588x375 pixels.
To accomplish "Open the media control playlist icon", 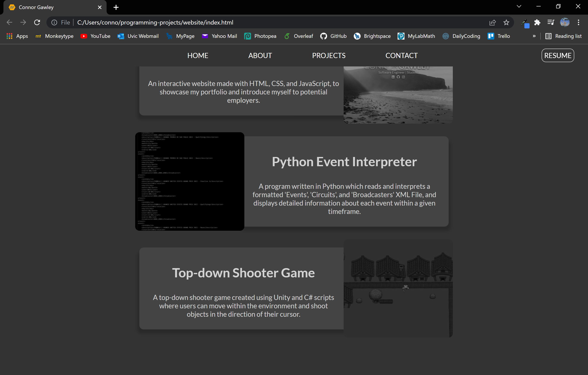I will (x=551, y=23).
